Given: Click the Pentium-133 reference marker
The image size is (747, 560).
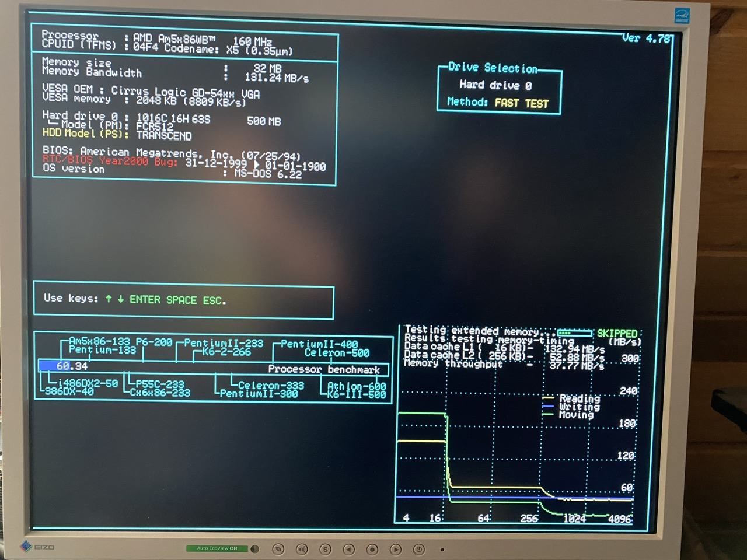Looking at the screenshot, I should (x=102, y=349).
